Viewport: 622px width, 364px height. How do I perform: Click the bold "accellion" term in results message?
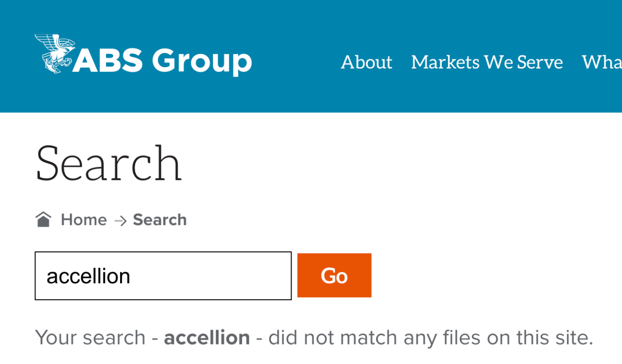pos(207,338)
